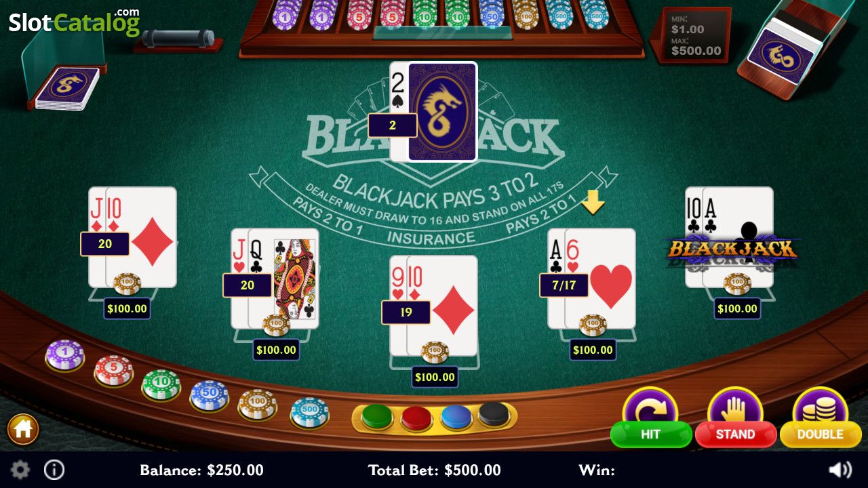
Task: Click the dealer's face-down card
Action: (x=442, y=112)
